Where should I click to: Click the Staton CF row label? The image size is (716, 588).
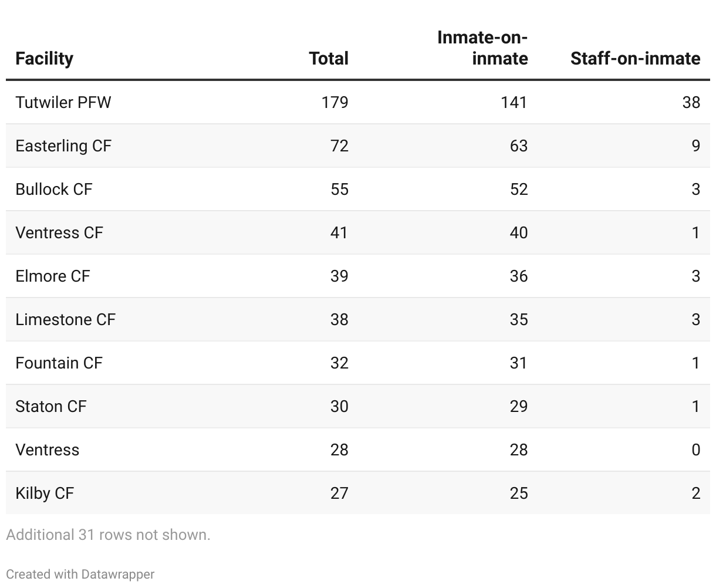click(x=51, y=406)
